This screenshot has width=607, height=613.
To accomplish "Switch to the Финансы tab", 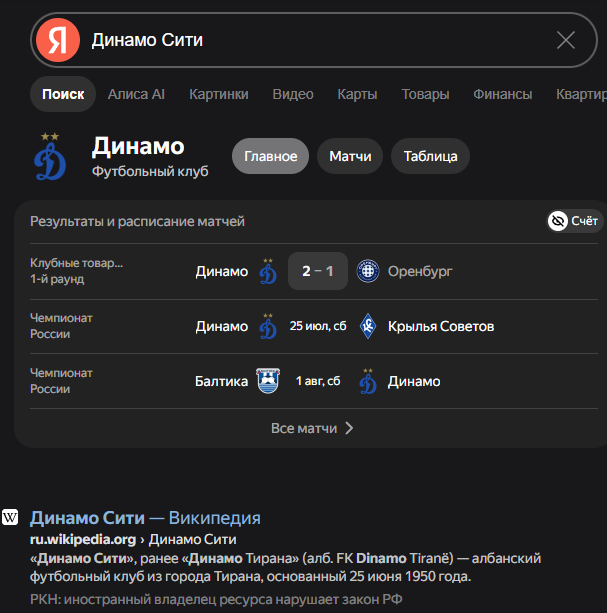I will tap(503, 94).
